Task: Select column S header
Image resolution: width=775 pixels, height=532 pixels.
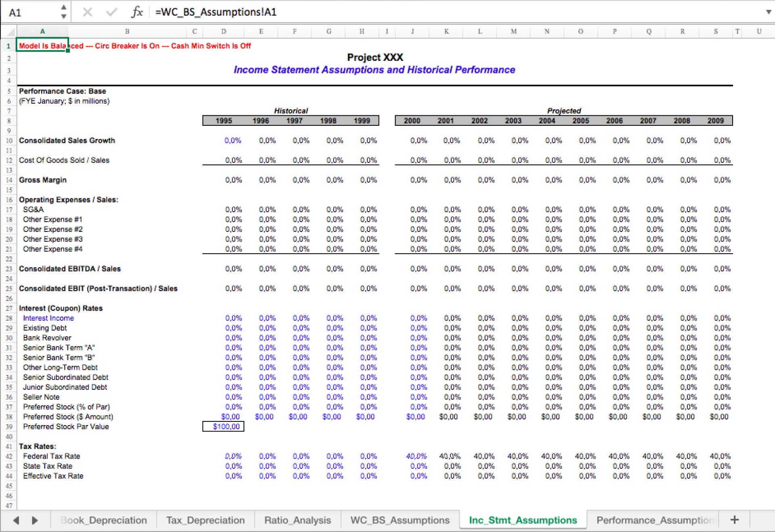Action: [716, 31]
